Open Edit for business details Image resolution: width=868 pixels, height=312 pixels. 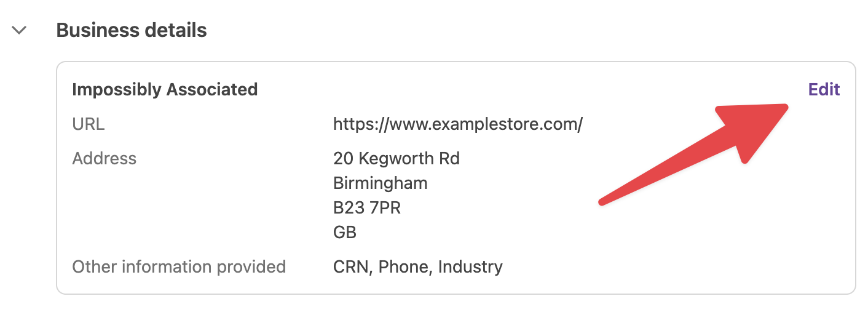pyautogui.click(x=824, y=89)
